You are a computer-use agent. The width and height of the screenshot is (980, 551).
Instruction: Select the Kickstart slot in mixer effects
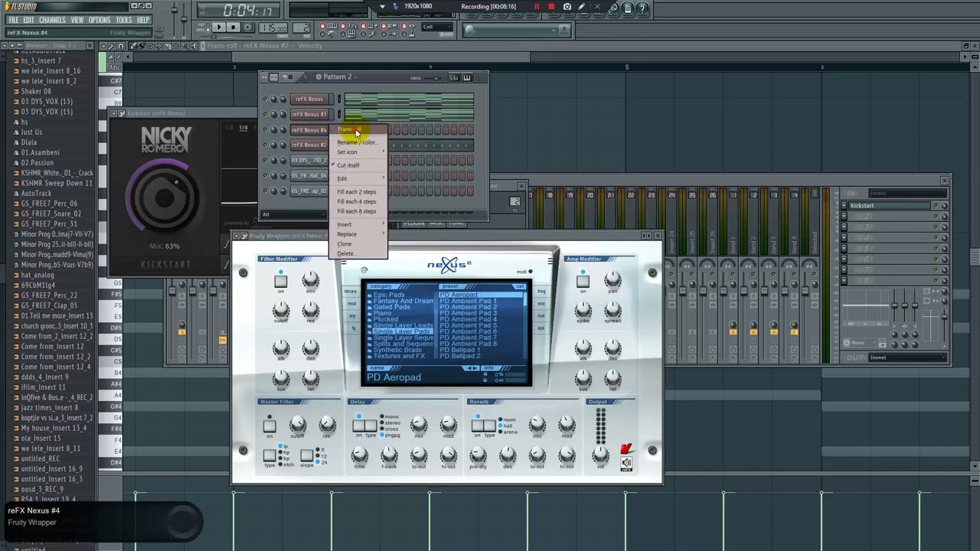pyautogui.click(x=888, y=206)
